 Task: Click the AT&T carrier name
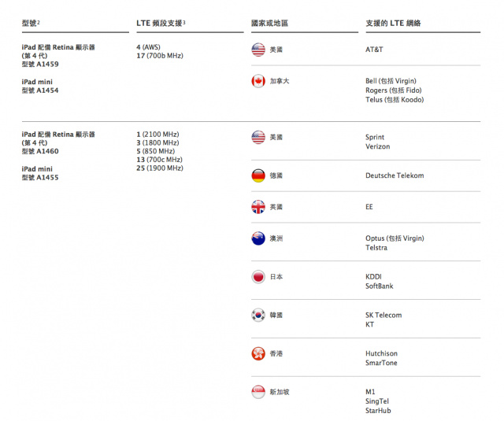point(374,50)
